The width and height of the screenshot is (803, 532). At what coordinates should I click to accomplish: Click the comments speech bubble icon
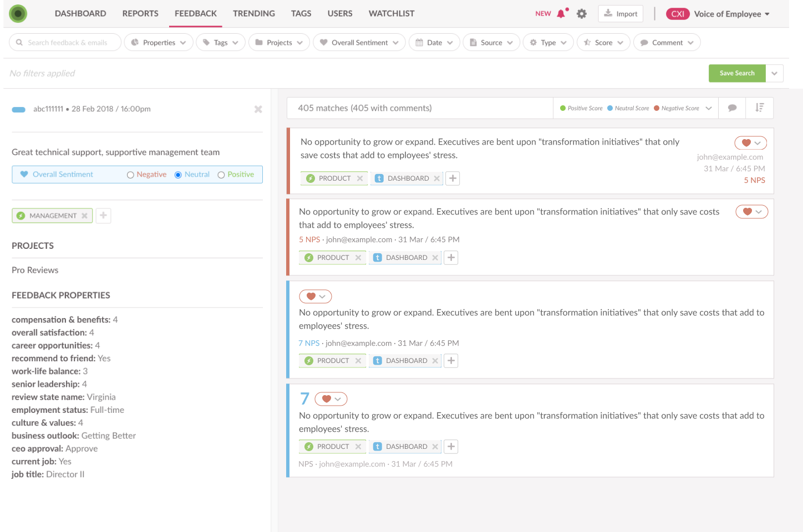732,108
